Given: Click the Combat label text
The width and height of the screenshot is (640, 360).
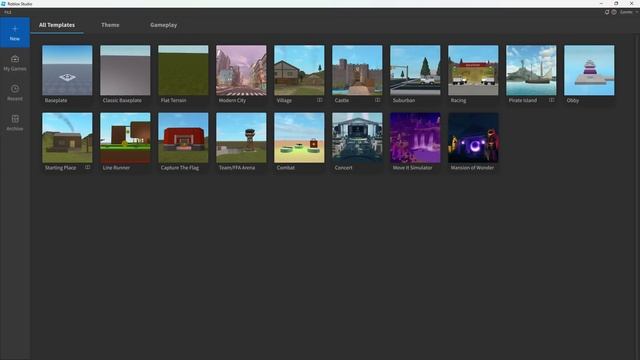Looking at the screenshot, I should tap(286, 168).
